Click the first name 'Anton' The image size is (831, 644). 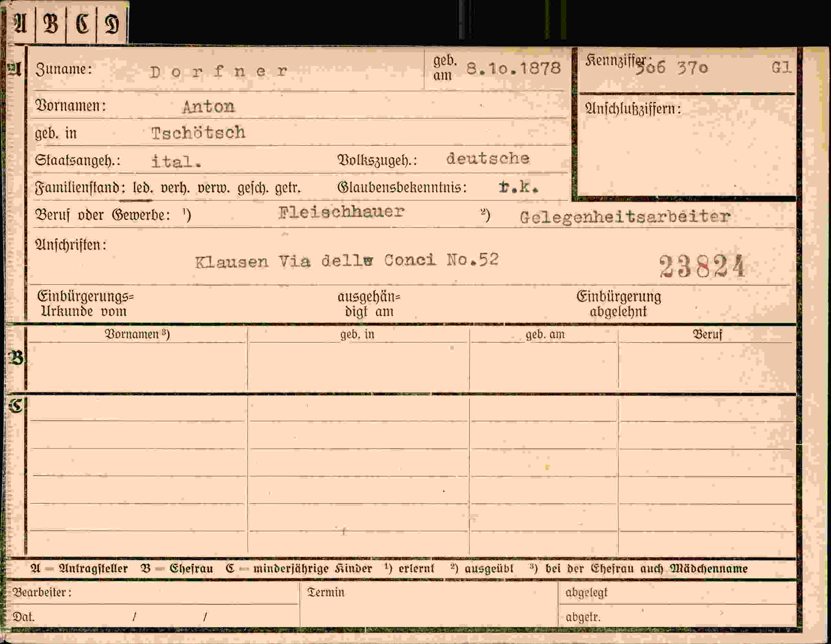tap(209, 107)
